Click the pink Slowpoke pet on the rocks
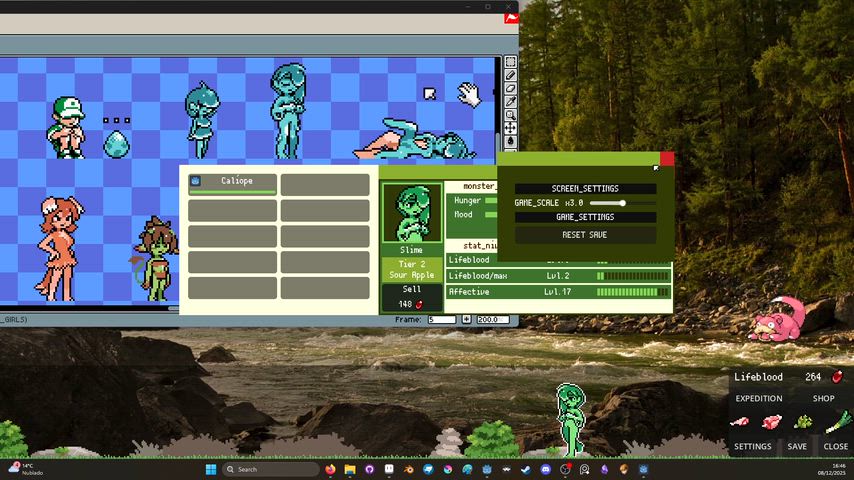Viewport: 854px width, 480px height. 778,320
